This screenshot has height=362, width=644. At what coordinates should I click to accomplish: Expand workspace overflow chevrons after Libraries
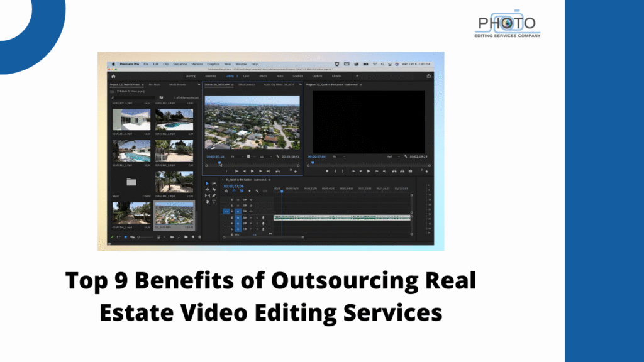click(x=357, y=76)
